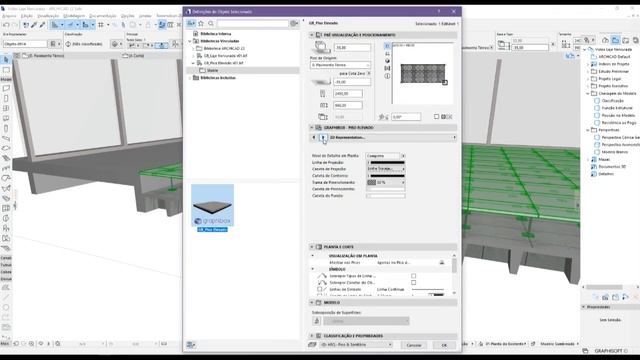Click the rotation angle icon below the preview
The width and height of the screenshot is (640, 360).
pos(383,117)
